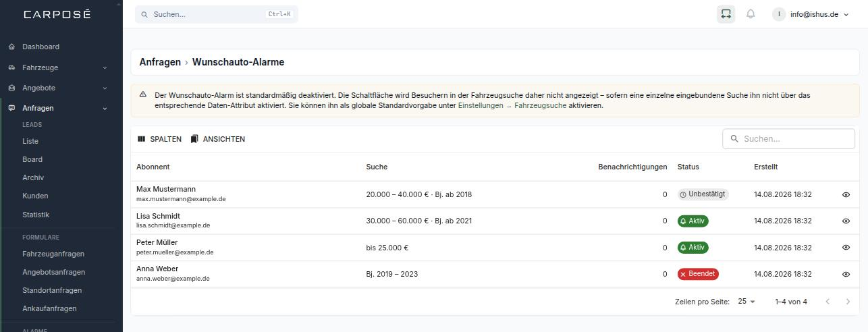View Peter Müller alarm details eye
Image resolution: width=868 pixels, height=332 pixels.
[x=846, y=248]
